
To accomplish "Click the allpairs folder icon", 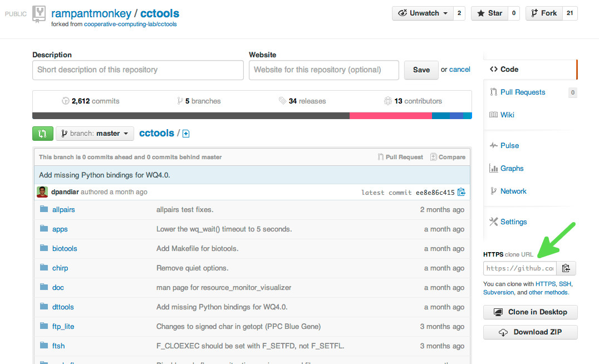I will (x=44, y=209).
